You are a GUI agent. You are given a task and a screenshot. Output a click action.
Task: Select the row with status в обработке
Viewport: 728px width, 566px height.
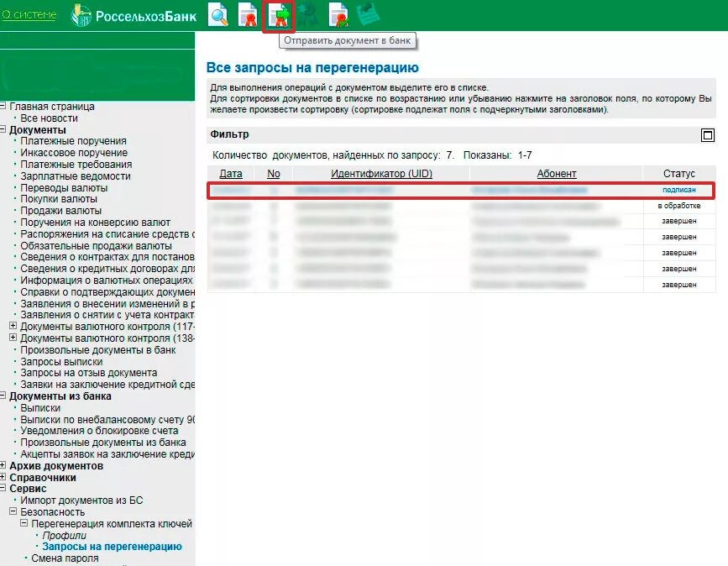462,206
